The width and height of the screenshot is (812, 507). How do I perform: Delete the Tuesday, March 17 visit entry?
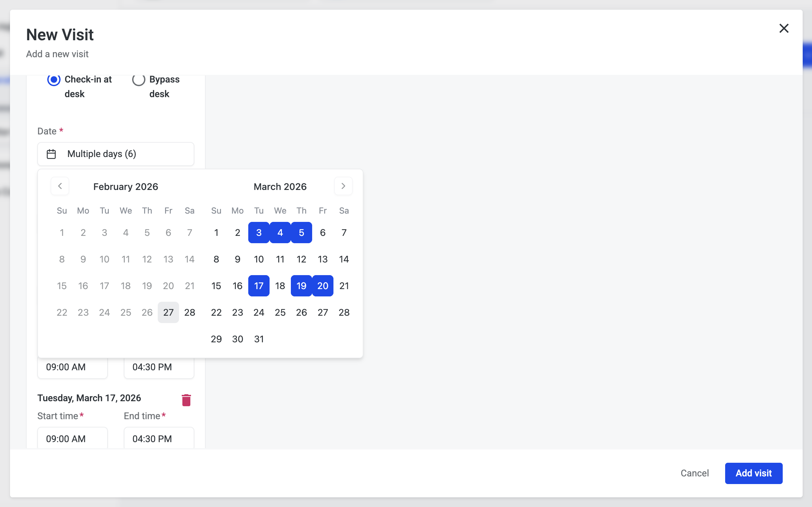point(186,400)
